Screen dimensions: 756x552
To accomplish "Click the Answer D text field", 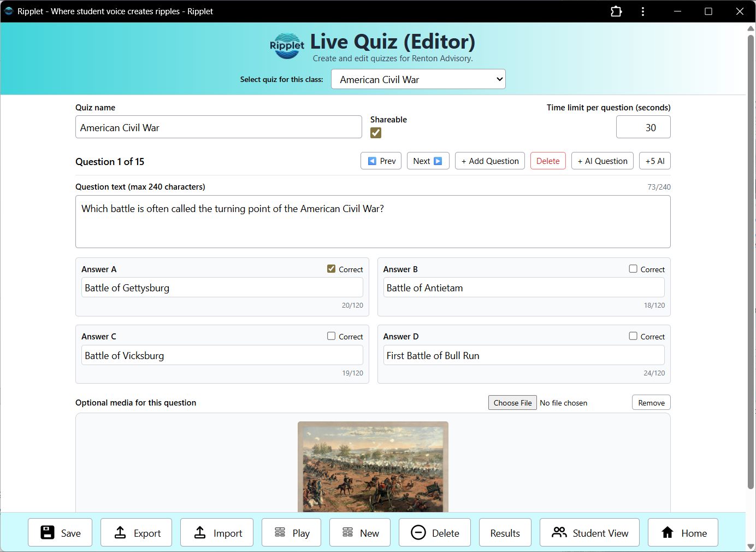I will 524,355.
